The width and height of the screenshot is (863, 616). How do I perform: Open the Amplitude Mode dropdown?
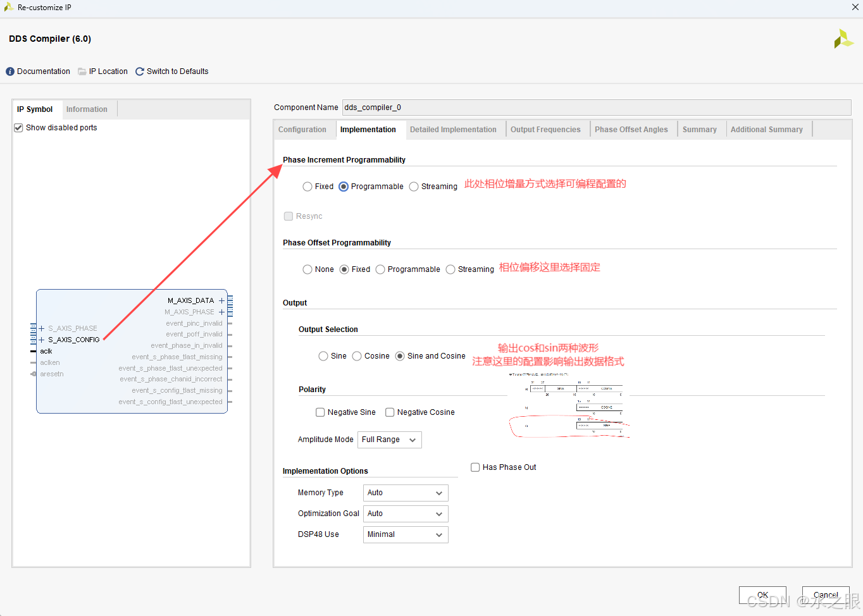pos(390,440)
